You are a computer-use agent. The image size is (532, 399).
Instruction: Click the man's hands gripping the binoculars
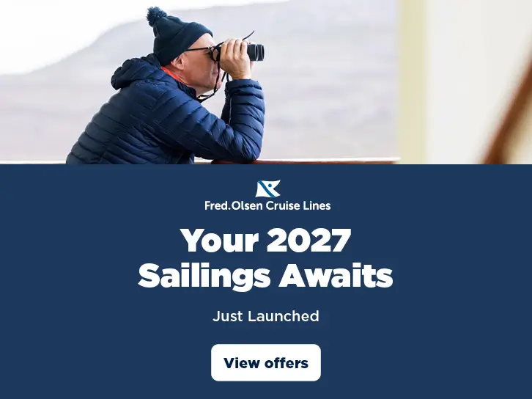(x=234, y=56)
